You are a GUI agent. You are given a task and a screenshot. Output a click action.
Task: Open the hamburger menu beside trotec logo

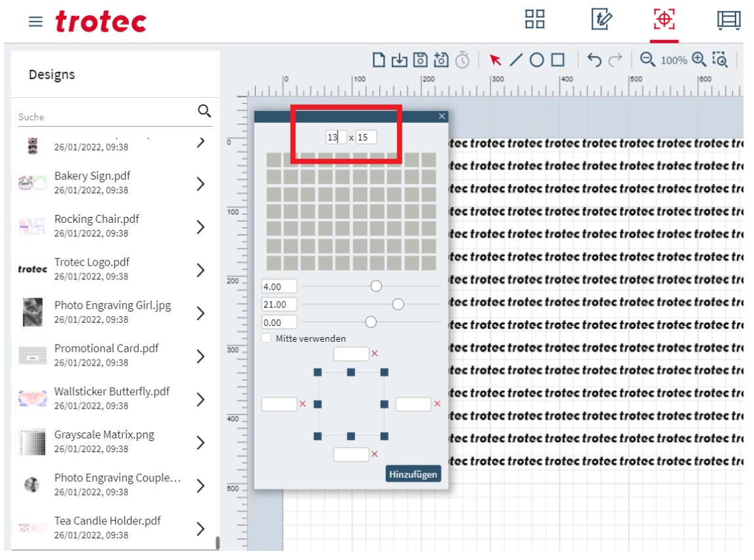pyautogui.click(x=35, y=22)
